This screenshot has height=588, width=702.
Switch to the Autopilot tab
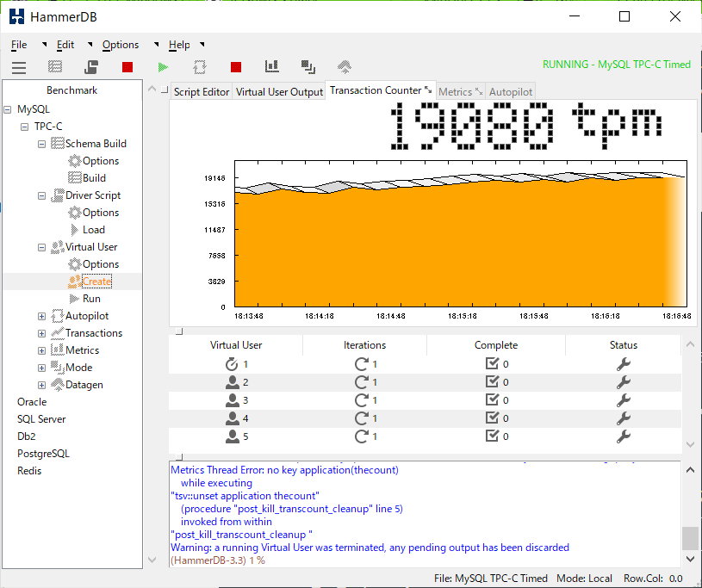[x=511, y=92]
